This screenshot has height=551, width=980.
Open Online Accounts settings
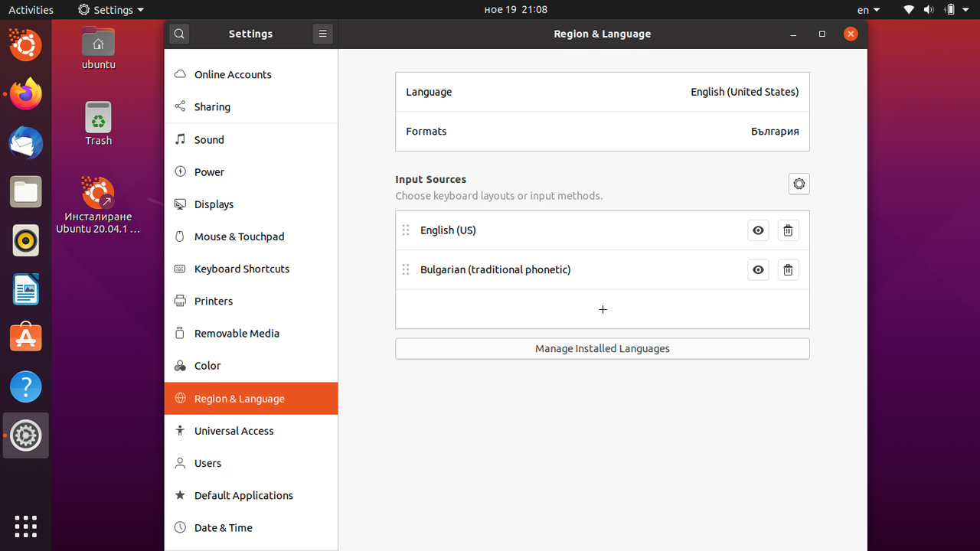click(x=251, y=74)
